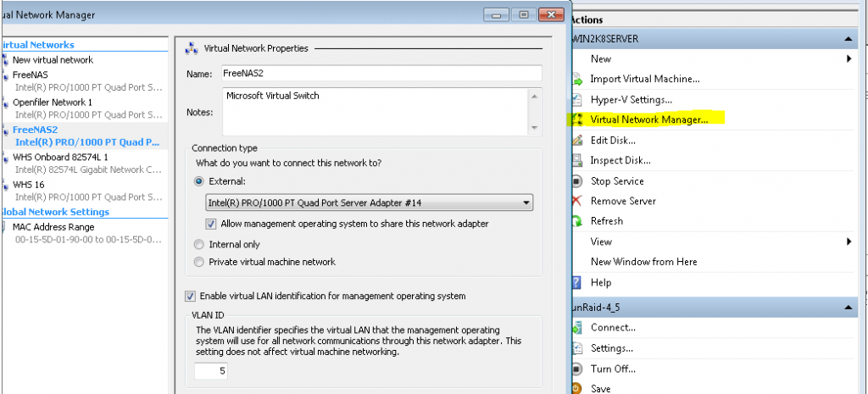868x394 pixels.
Task: Choose Private virtual machine network option
Action: coord(200,262)
